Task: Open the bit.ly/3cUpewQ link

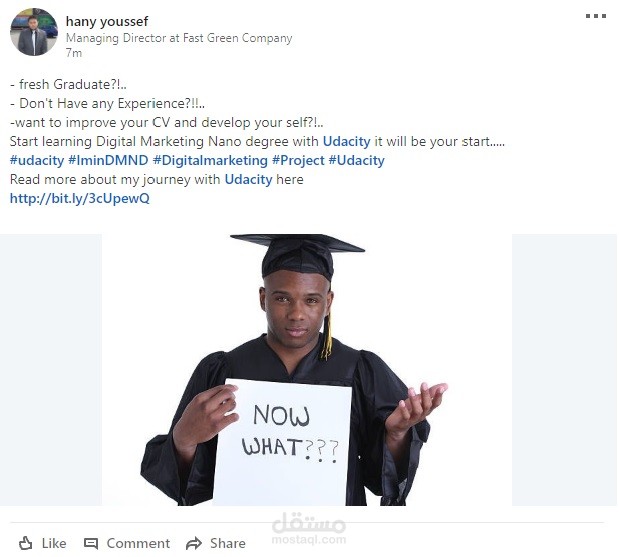Action: click(x=79, y=199)
